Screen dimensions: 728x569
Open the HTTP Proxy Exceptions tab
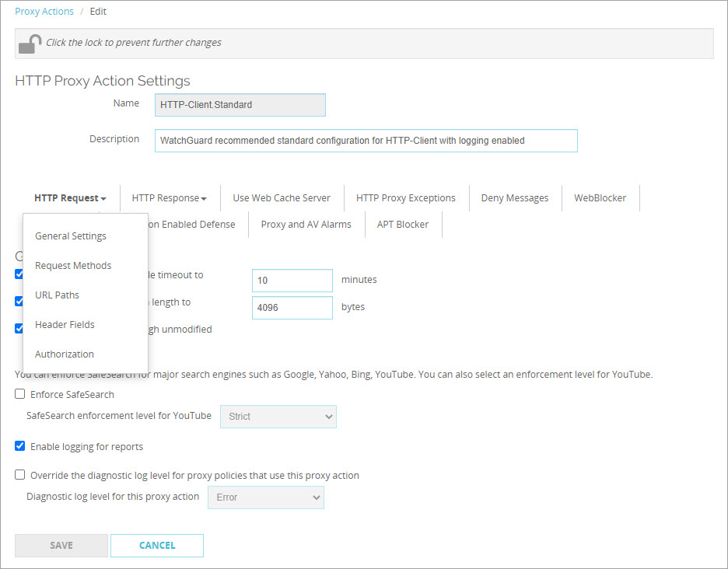pyautogui.click(x=405, y=197)
